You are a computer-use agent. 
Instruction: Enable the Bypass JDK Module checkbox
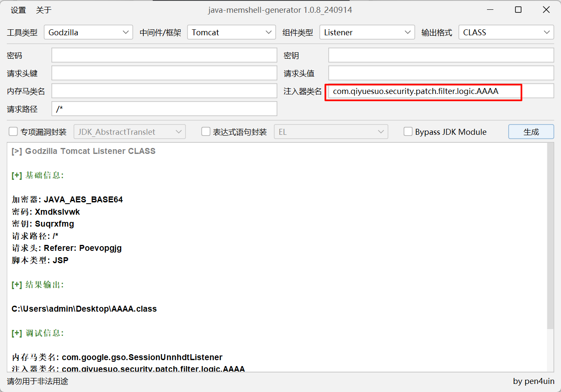click(408, 131)
